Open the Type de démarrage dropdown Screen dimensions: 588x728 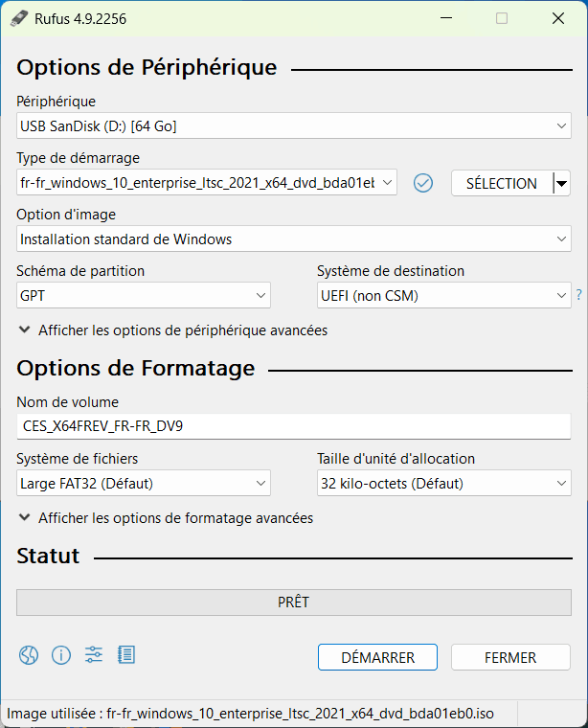click(207, 182)
